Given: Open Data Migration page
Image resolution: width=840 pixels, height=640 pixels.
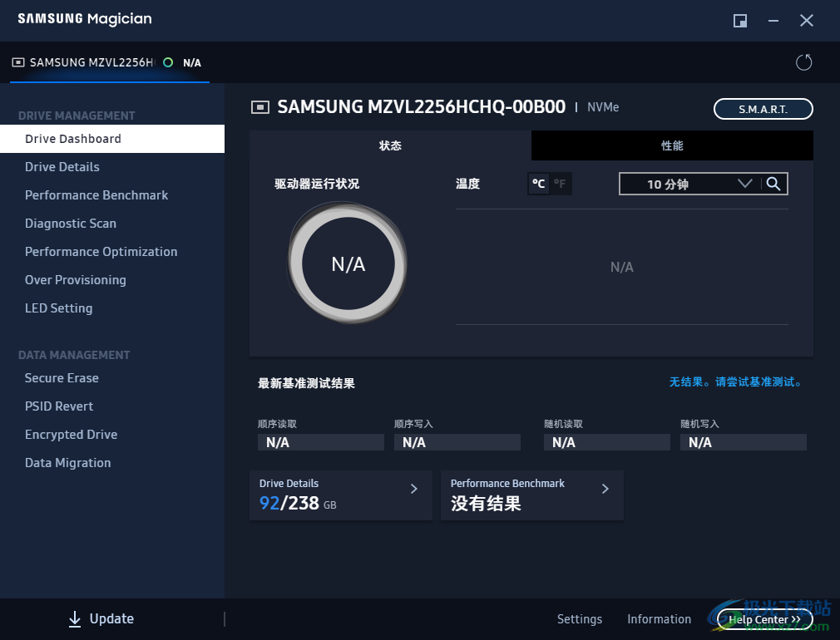Looking at the screenshot, I should [112, 463].
